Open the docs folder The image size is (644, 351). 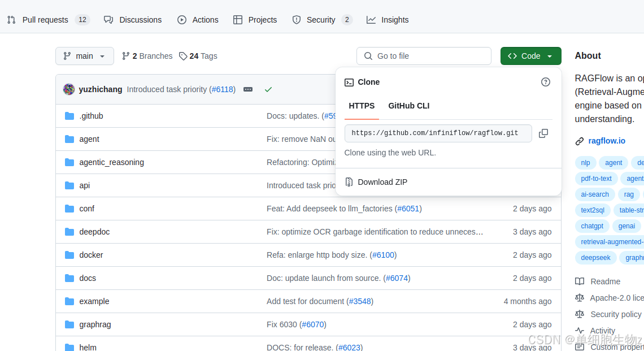[x=88, y=278]
